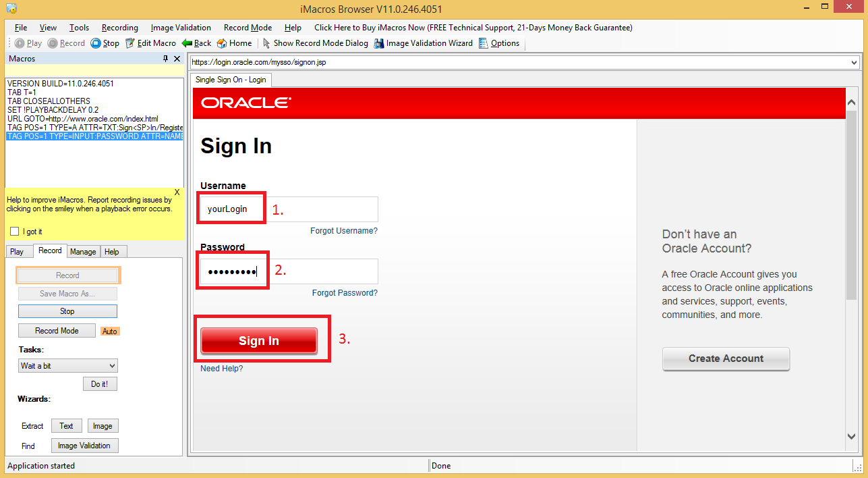Click the Forgot Username? link

pos(344,231)
